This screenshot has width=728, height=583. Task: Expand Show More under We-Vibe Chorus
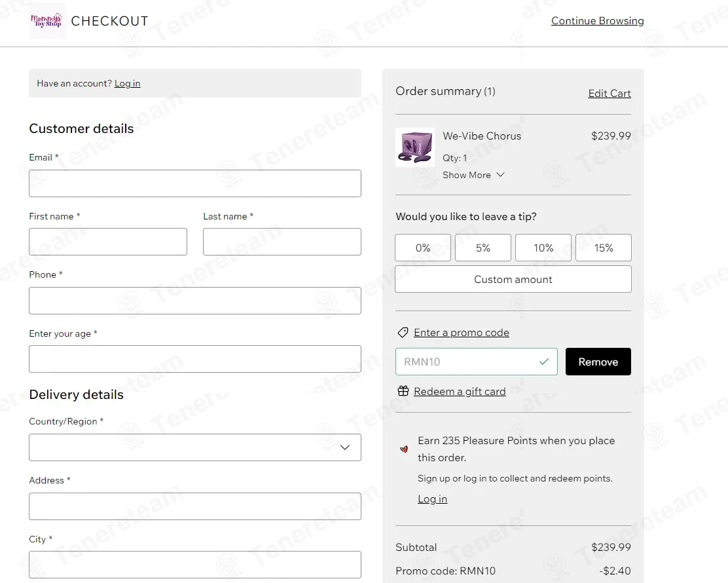(473, 175)
